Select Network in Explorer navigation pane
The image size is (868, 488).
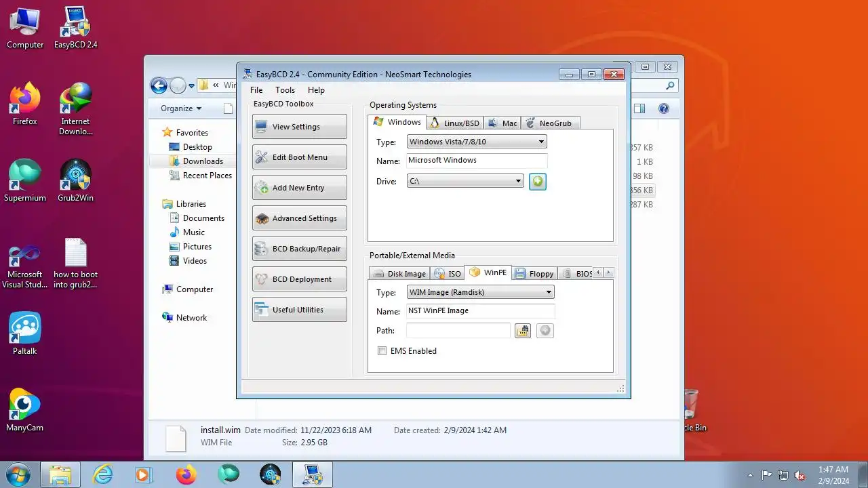coord(191,318)
